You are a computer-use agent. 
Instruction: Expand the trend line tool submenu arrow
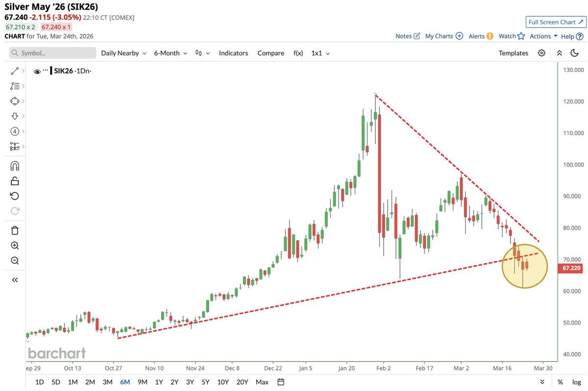23,71
